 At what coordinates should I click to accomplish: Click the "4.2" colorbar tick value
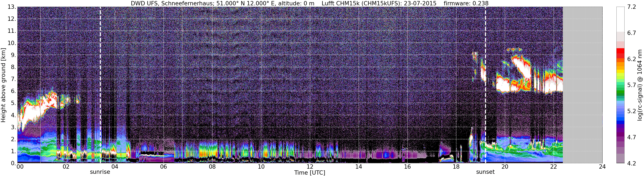(x=632, y=163)
